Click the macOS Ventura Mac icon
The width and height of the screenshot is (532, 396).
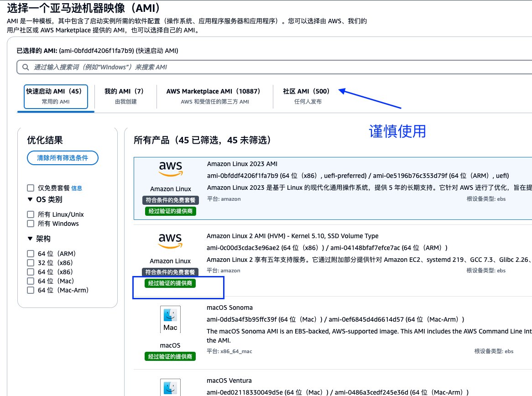click(170, 388)
